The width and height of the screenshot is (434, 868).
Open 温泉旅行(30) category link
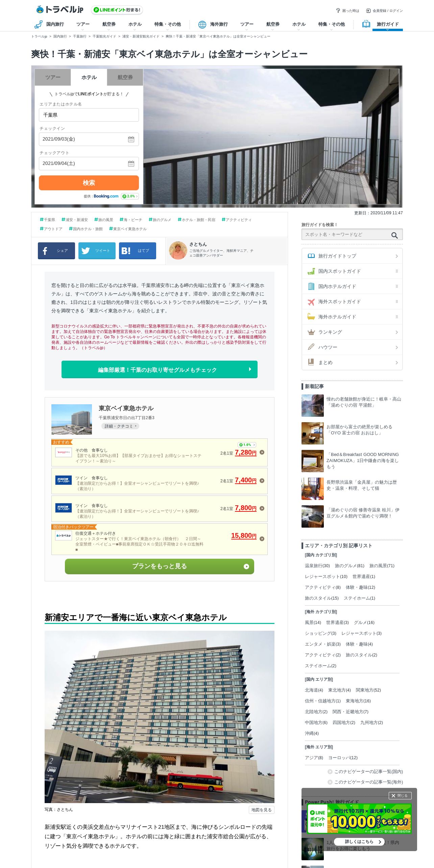pos(317,565)
